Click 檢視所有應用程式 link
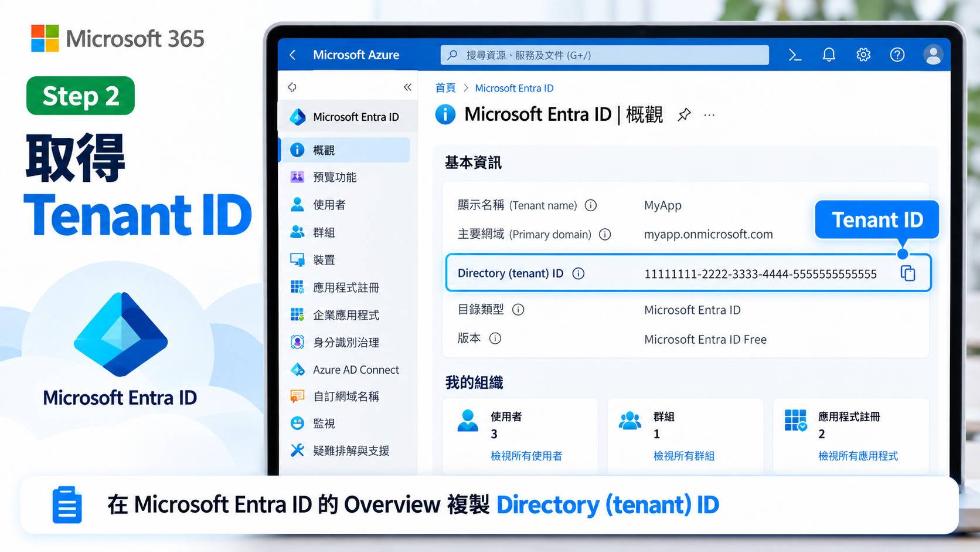 [x=857, y=456]
